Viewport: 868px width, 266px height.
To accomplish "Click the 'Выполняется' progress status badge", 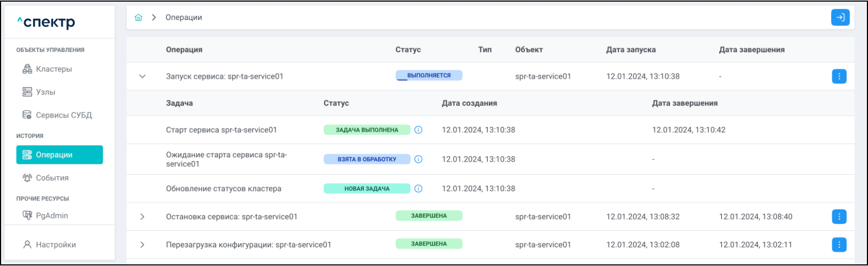I will (x=429, y=76).
